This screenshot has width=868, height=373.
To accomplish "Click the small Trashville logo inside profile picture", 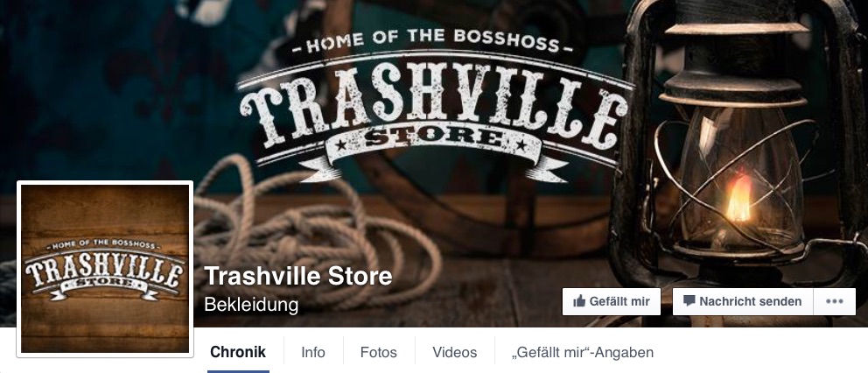I will [105, 269].
